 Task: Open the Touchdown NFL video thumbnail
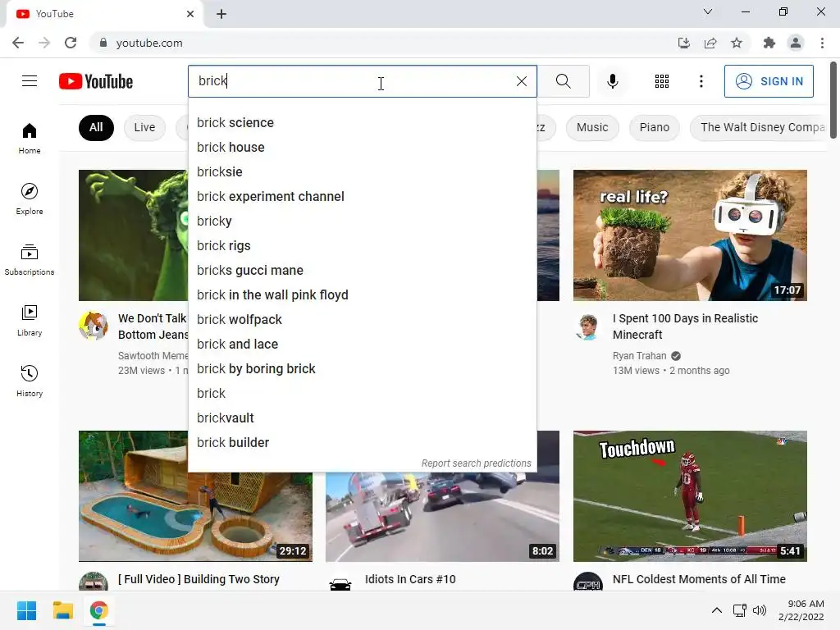pos(690,496)
